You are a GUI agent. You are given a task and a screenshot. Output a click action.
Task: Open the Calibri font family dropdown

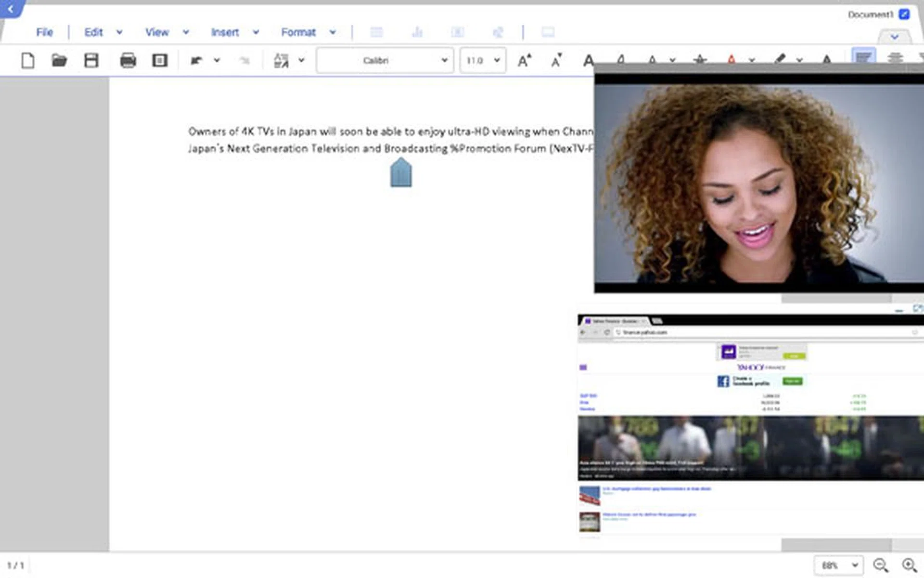[385, 60]
